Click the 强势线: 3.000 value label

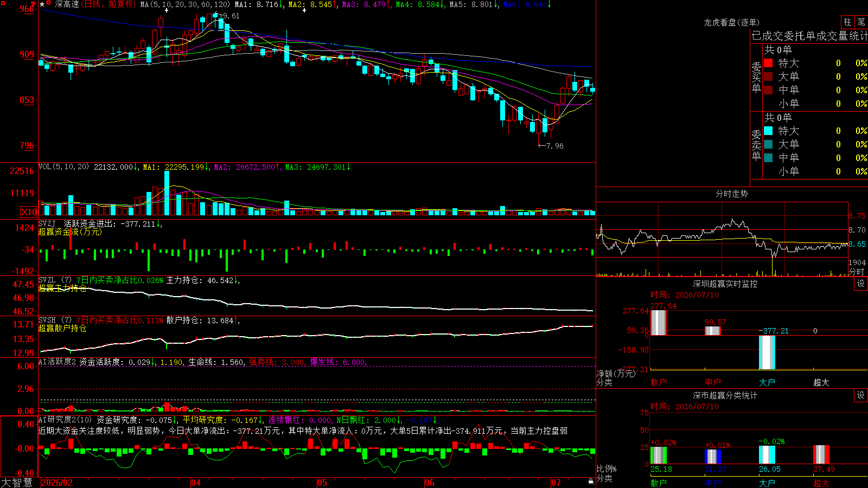click(277, 362)
